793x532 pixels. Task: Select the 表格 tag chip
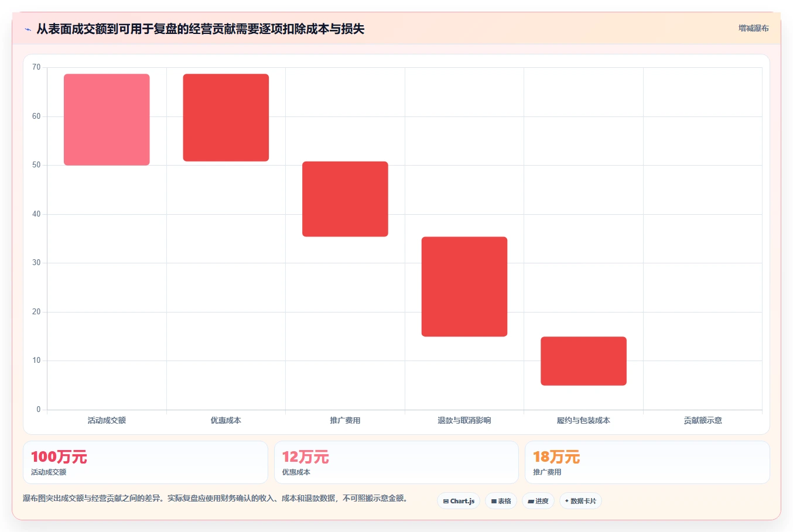coord(501,501)
